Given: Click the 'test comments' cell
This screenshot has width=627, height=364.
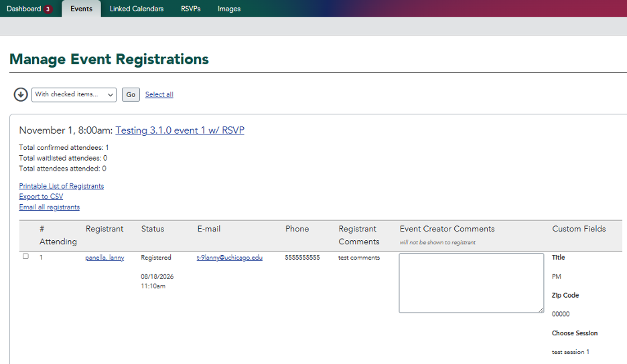Looking at the screenshot, I should tap(359, 258).
